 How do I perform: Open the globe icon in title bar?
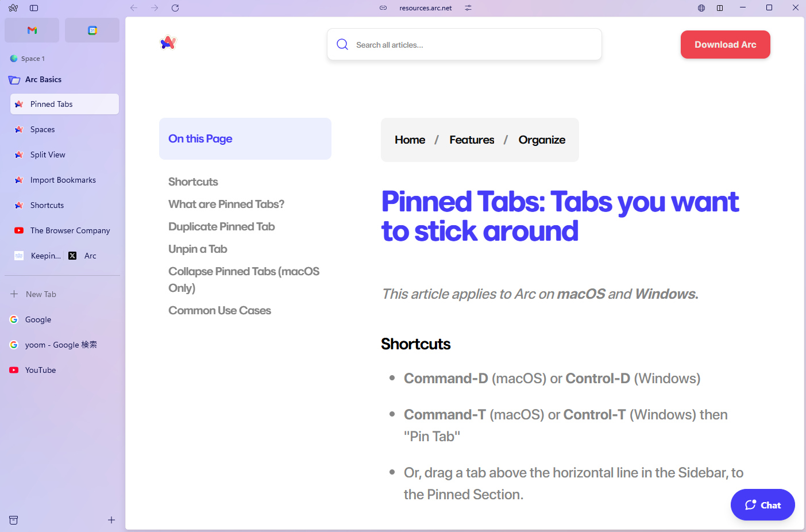coord(701,8)
